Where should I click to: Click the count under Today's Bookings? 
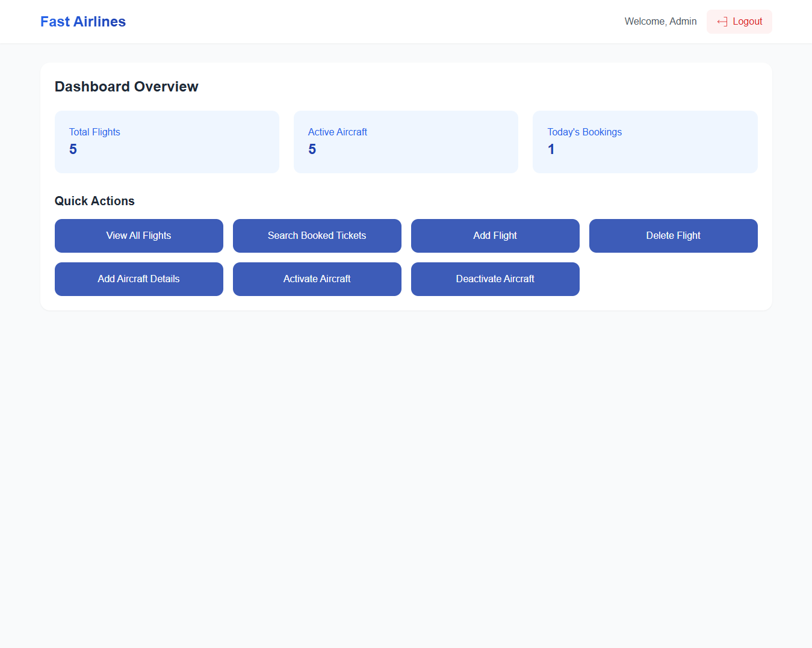[x=551, y=149]
